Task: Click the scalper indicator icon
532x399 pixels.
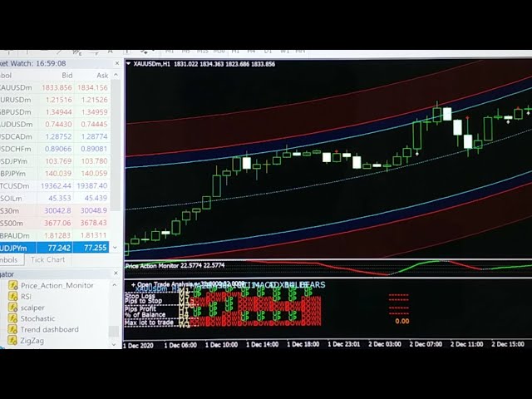Action: [13, 307]
